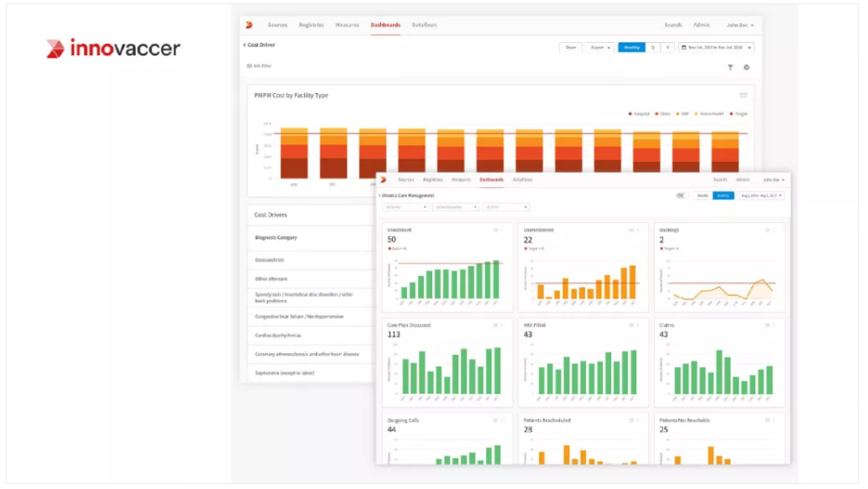868x489 pixels.
Task: Select the Y yearly period in the Cost Driver window
Action: coord(667,48)
